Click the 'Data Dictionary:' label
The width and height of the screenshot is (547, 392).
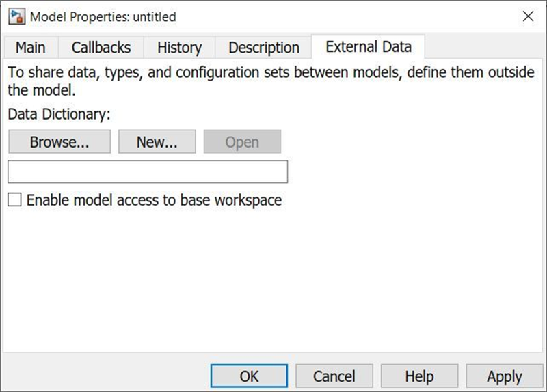pos(59,114)
